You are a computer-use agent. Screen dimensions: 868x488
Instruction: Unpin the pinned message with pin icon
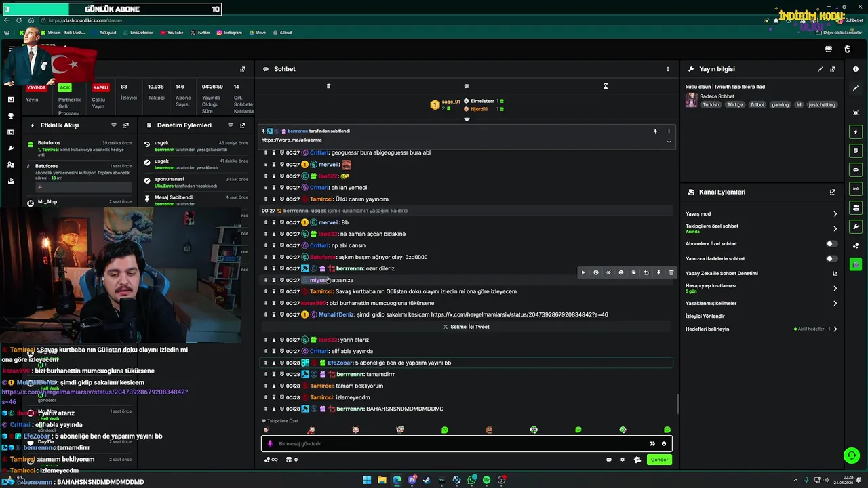(655, 131)
